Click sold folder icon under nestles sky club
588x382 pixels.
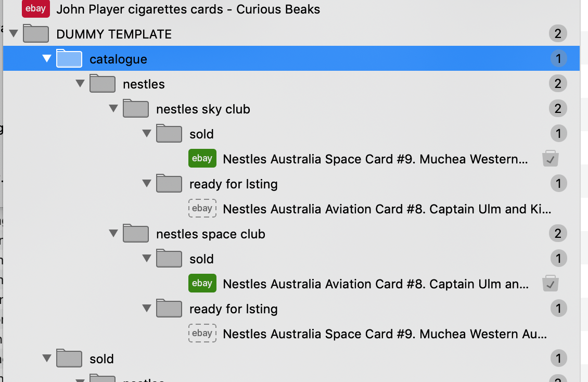(x=169, y=133)
